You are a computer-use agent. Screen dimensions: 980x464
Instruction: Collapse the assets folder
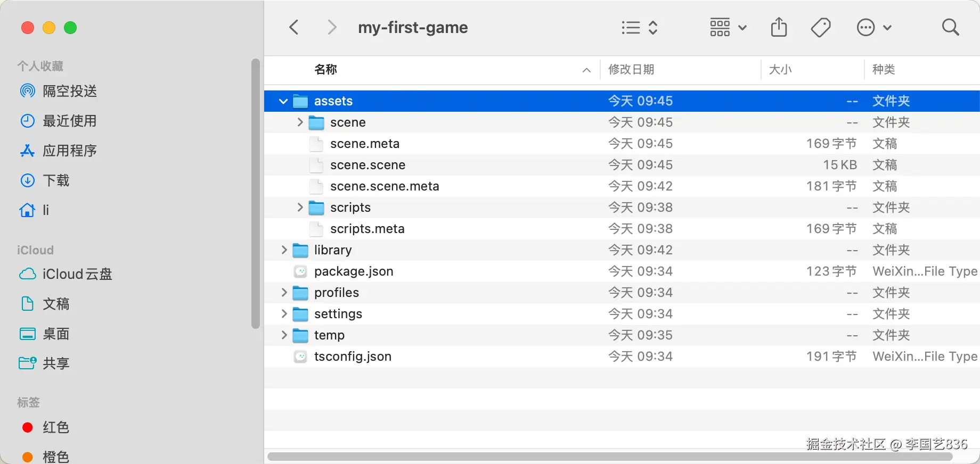click(x=283, y=101)
